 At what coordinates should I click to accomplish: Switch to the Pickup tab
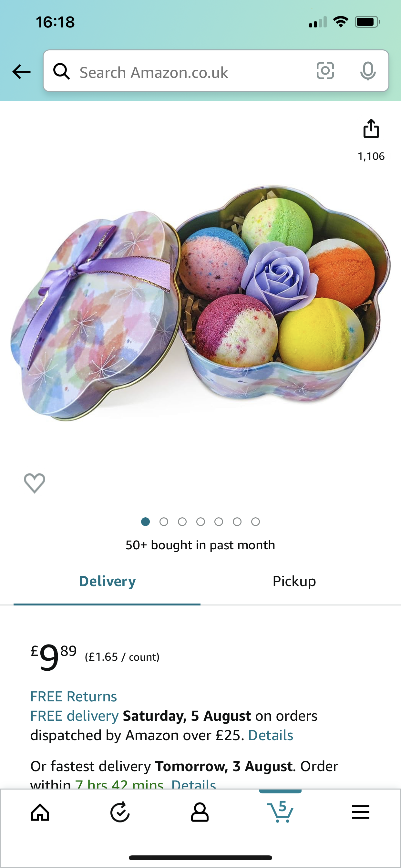[x=294, y=581]
